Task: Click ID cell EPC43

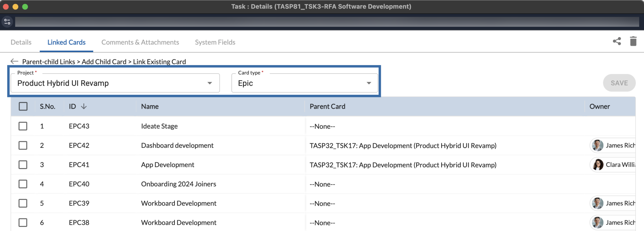Action: point(79,126)
